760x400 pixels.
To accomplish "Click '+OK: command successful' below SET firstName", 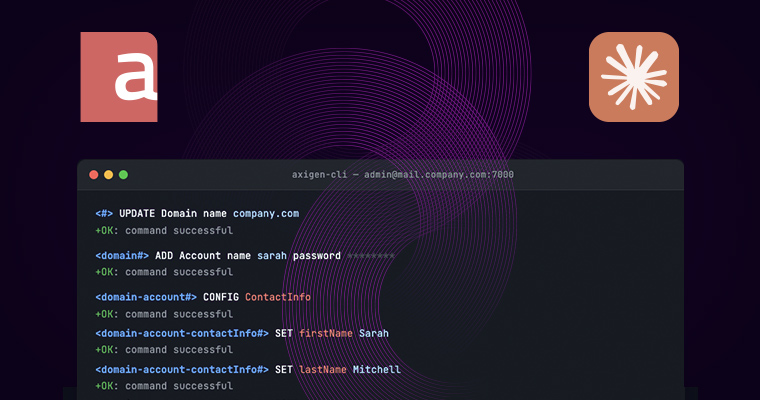I will pyautogui.click(x=164, y=350).
